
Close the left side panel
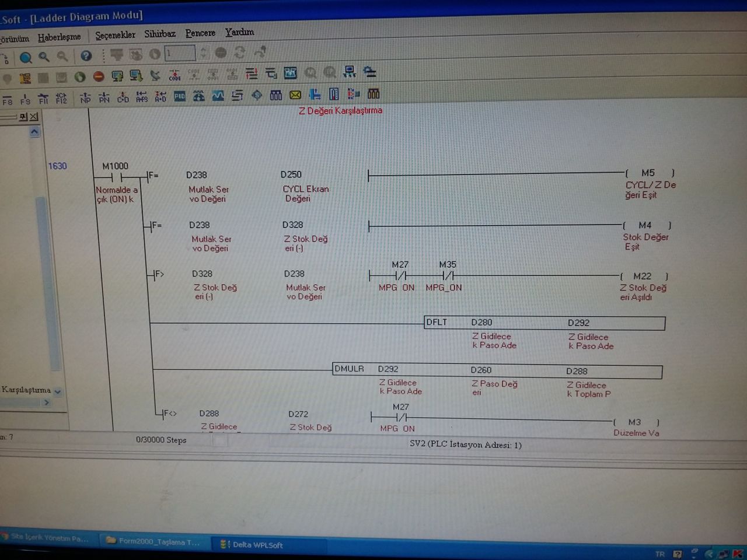tap(34, 117)
